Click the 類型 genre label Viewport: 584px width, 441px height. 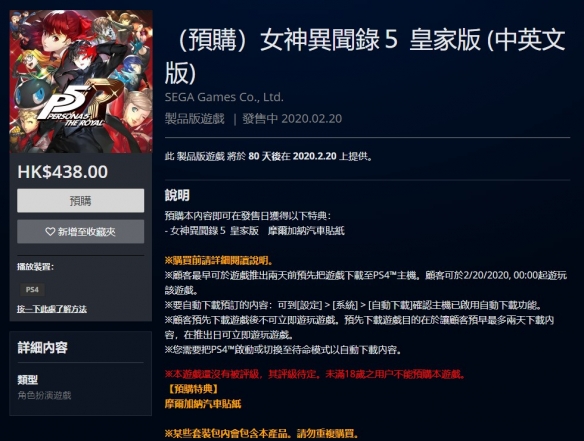pyautogui.click(x=28, y=380)
